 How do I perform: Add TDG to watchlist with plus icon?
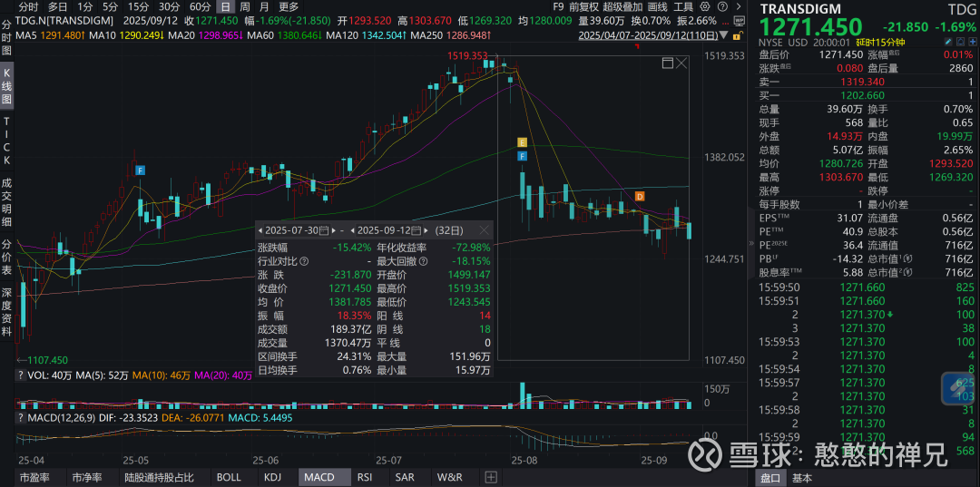coord(973,42)
